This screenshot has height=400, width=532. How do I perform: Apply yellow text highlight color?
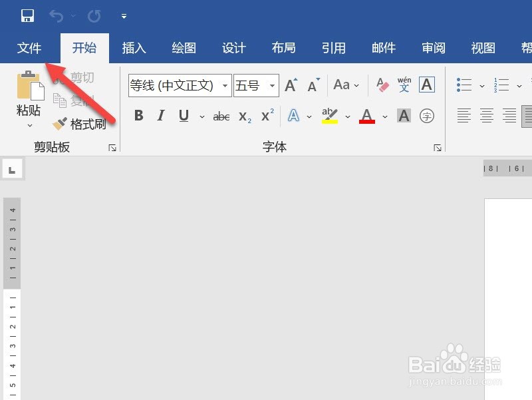pyautogui.click(x=330, y=116)
